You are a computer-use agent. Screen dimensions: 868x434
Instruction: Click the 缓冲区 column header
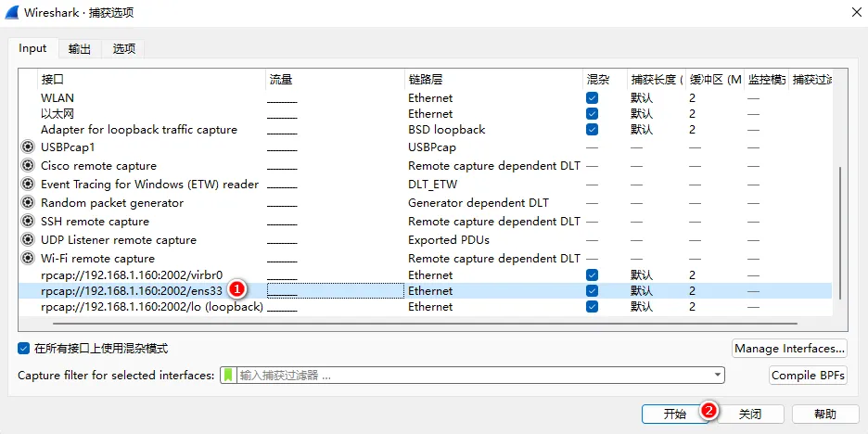point(715,80)
